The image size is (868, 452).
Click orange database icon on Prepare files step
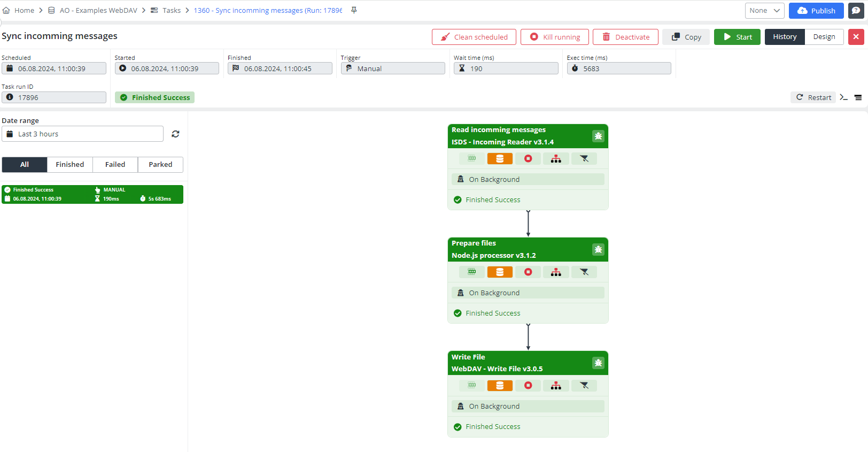(x=500, y=272)
